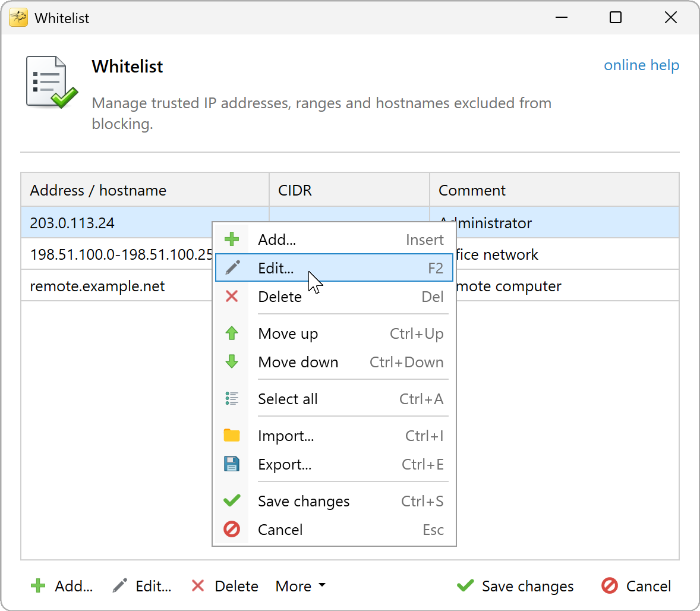Choose Move up in context menu
Viewport: 700px width, 611px height.
(x=334, y=333)
